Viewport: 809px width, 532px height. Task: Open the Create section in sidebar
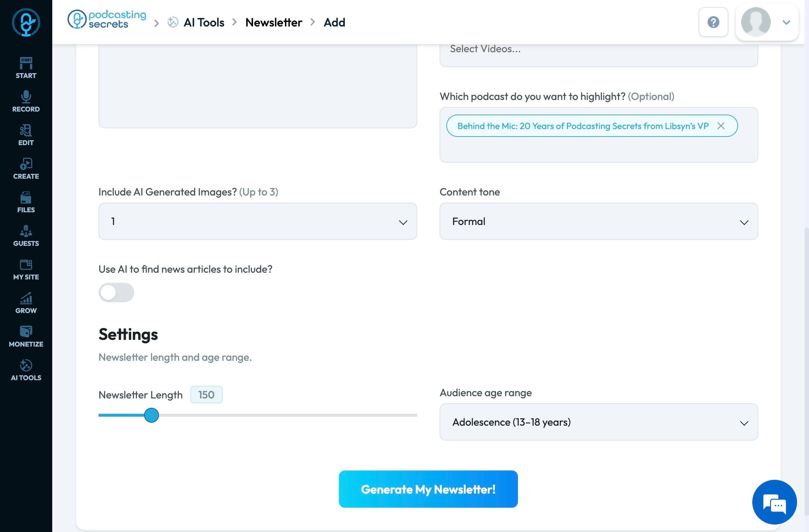tap(26, 168)
